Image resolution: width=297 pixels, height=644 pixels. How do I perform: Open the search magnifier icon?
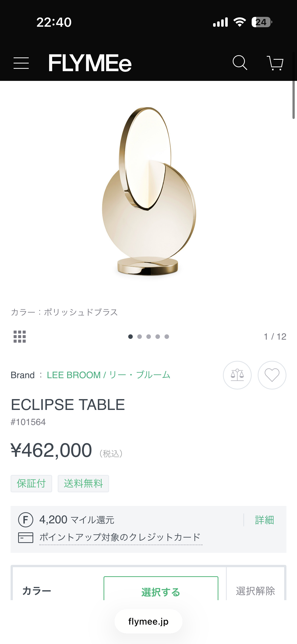[x=240, y=62]
